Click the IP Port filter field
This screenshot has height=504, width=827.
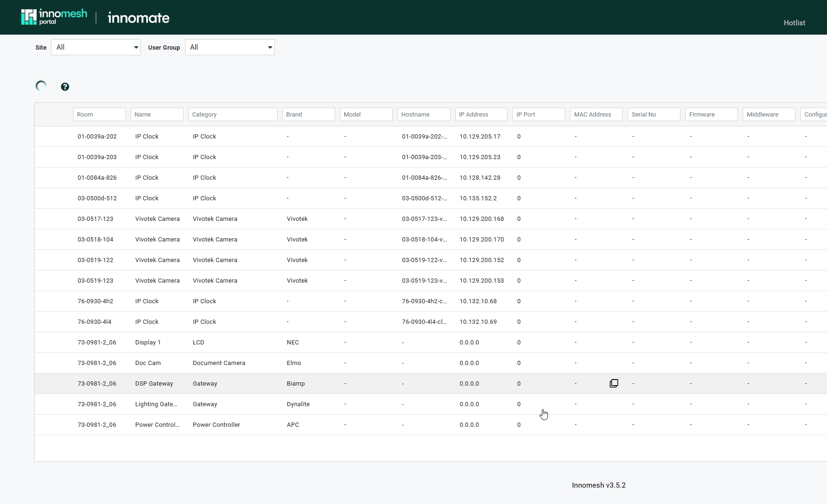point(539,114)
